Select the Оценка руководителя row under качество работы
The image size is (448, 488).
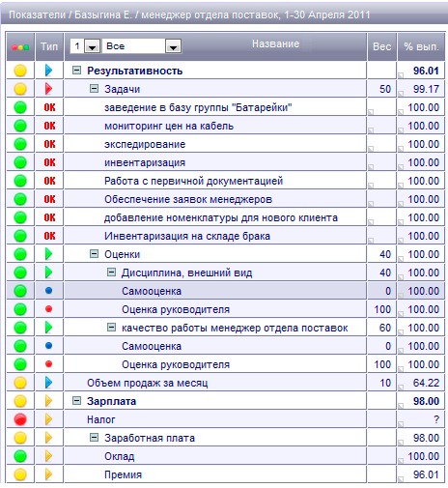[x=225, y=364]
